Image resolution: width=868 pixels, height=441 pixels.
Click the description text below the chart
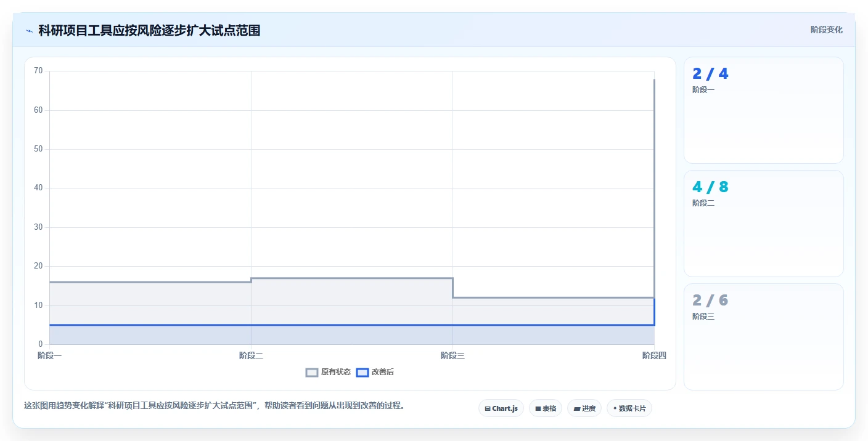point(214,405)
